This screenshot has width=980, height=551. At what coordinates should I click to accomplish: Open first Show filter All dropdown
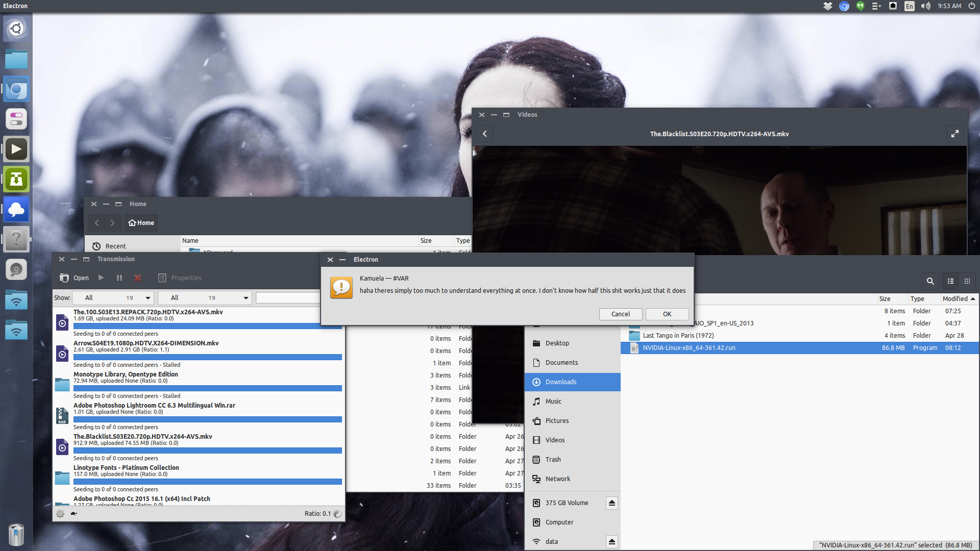click(113, 298)
